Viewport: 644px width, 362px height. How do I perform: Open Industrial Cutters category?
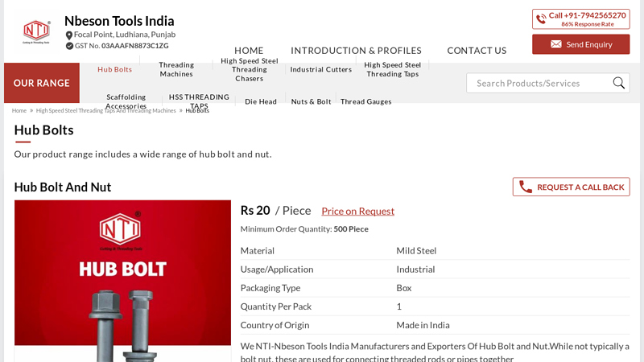pos(320,69)
